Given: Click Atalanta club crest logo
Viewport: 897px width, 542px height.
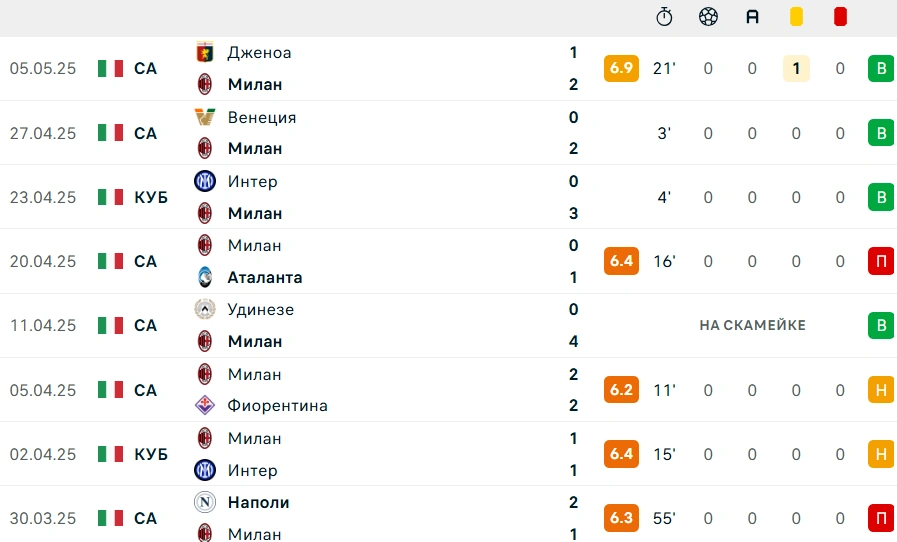Looking at the screenshot, I should (205, 277).
